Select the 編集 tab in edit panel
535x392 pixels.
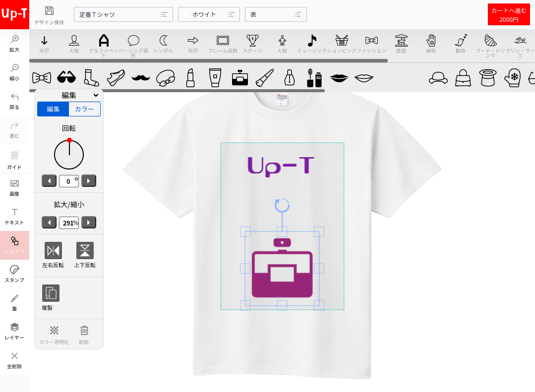pyautogui.click(x=53, y=109)
